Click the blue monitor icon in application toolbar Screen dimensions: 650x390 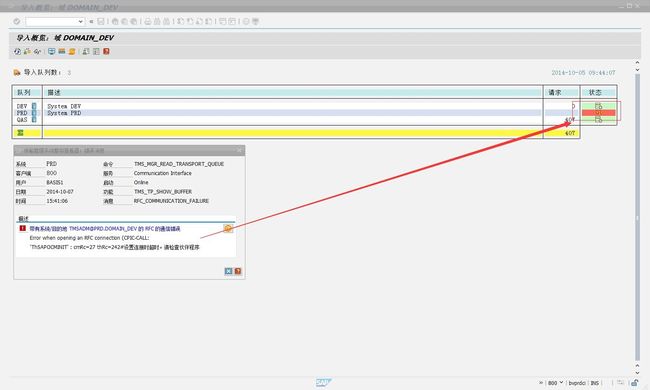(x=51, y=51)
